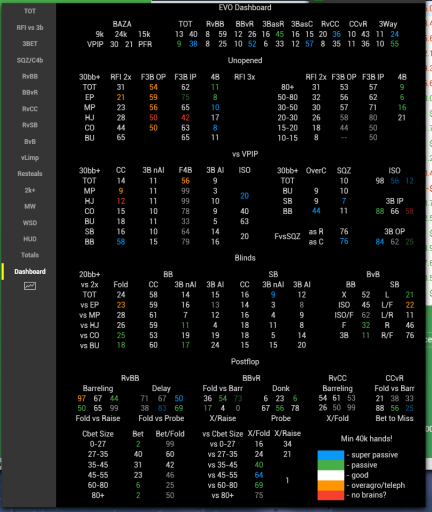
Task: Click the red no brains swatch
Action: click(x=330, y=495)
